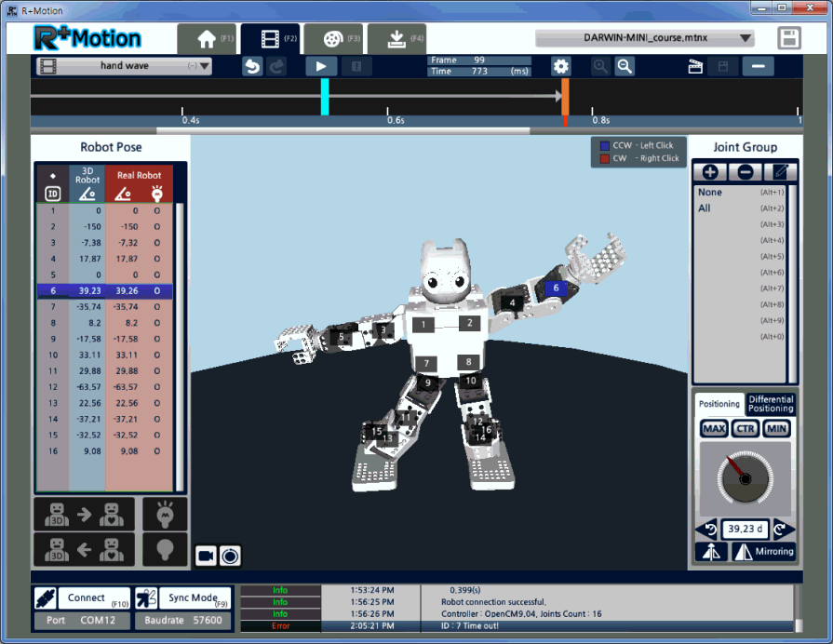Add a new joint group
The height and width of the screenshot is (644, 833).
(710, 172)
